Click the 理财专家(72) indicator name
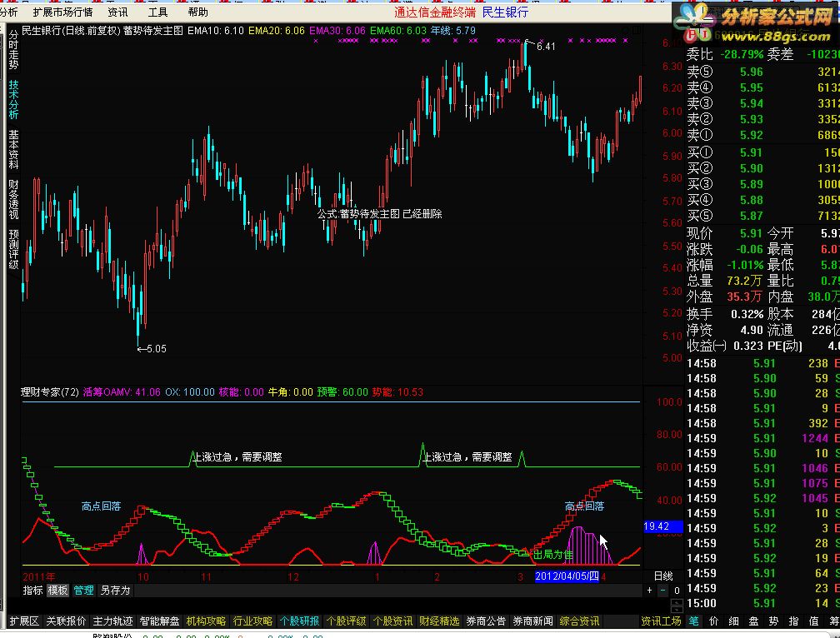The image size is (840, 638). pos(50,392)
